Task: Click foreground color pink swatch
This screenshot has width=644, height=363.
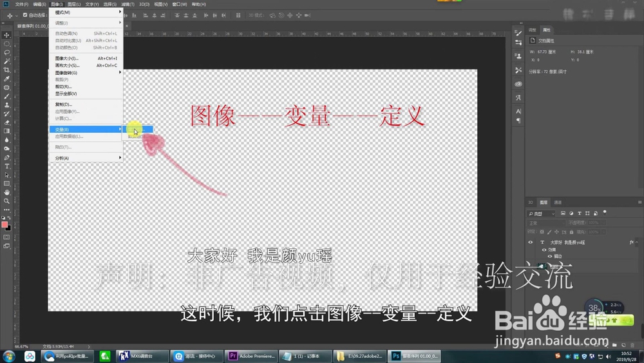Action: (5, 224)
